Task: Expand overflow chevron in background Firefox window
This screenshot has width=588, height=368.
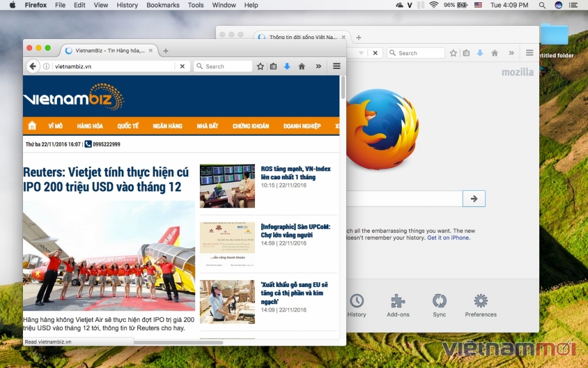Action: [511, 53]
